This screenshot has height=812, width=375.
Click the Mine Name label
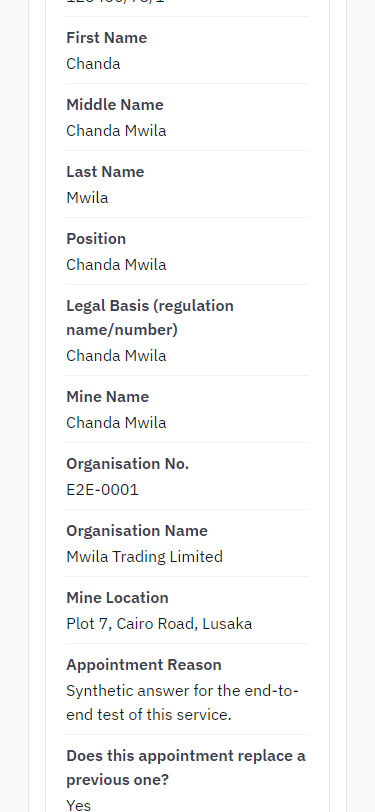(x=108, y=397)
